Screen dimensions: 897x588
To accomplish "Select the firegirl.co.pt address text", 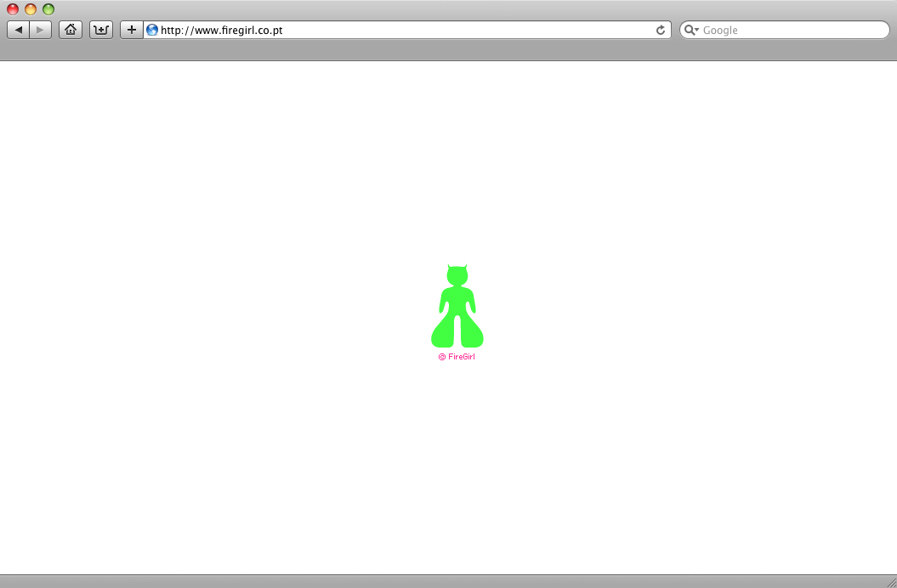I will pyautogui.click(x=221, y=30).
